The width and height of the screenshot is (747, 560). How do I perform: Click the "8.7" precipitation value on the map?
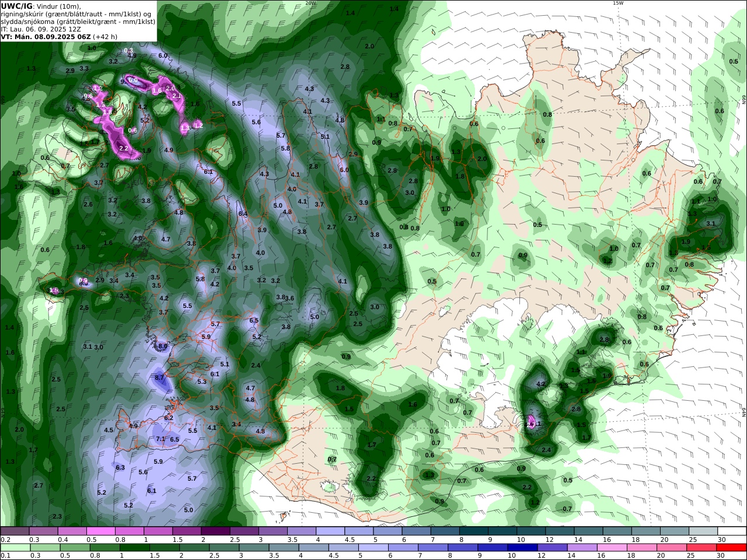point(159,377)
